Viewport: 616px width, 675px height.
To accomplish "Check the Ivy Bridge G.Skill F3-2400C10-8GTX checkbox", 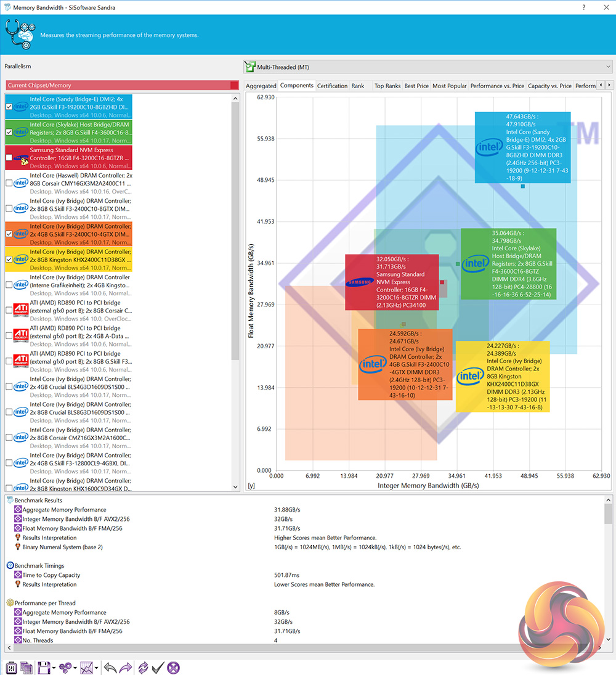I will tap(9, 208).
